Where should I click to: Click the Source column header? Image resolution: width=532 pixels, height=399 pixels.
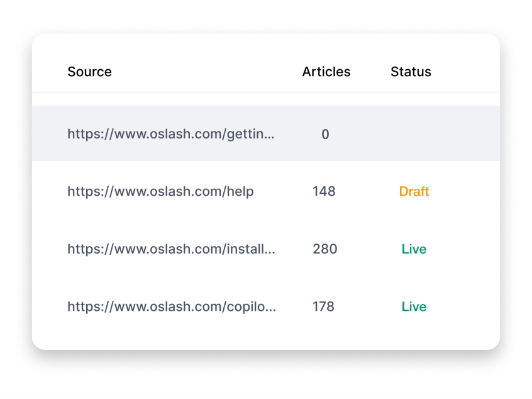point(89,72)
